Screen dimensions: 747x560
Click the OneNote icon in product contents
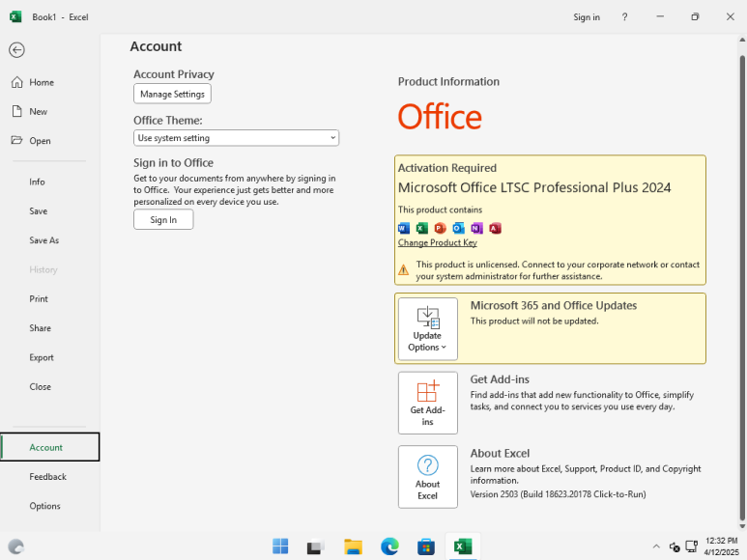point(476,229)
